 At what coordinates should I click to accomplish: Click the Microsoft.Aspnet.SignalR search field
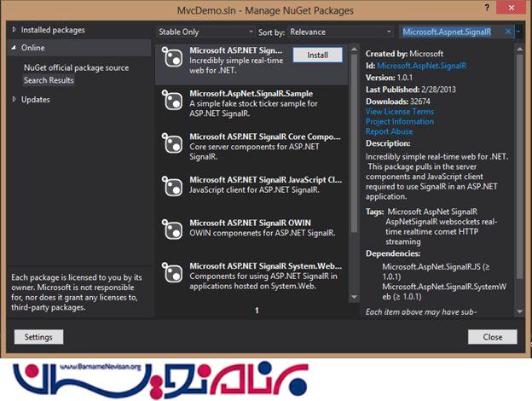point(451,32)
